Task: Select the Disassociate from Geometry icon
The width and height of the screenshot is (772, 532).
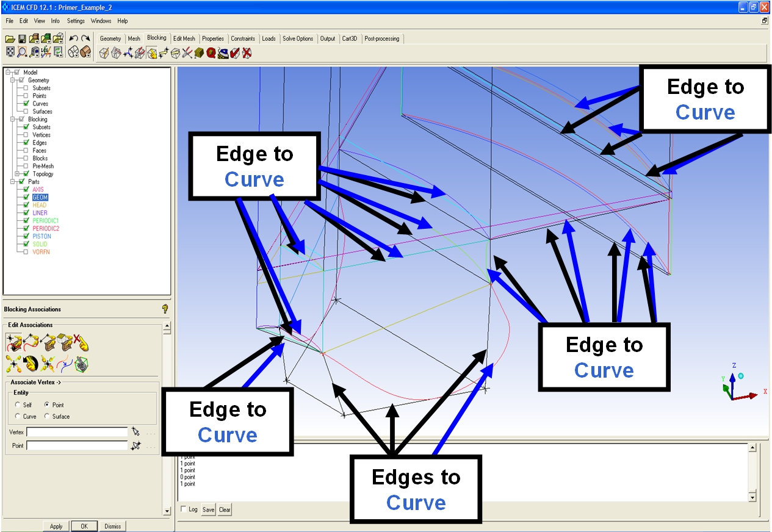Action: point(81,342)
